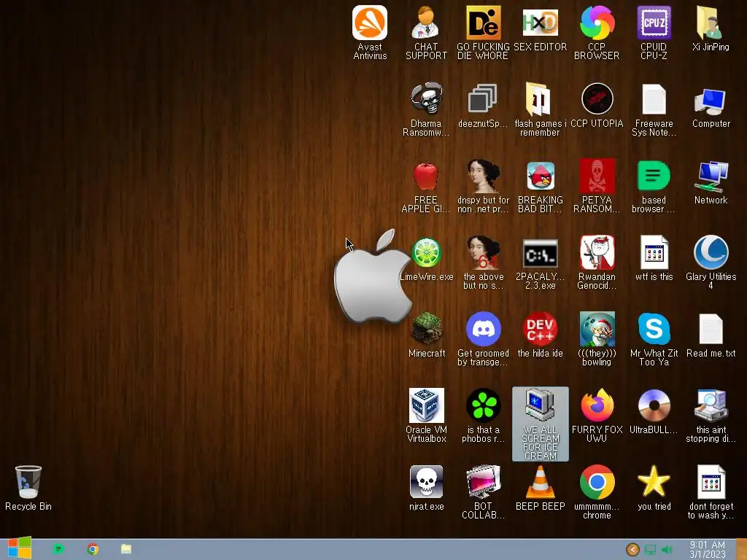Click the Windows Start button
Screen dimensions: 747x560
[x=20, y=548]
